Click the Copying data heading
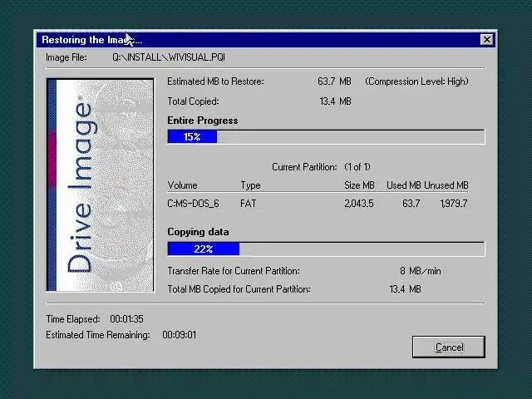532x399 pixels. 198,232
